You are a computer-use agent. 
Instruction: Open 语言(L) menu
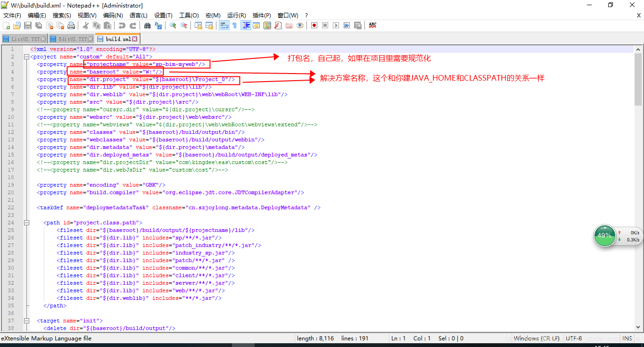click(139, 16)
